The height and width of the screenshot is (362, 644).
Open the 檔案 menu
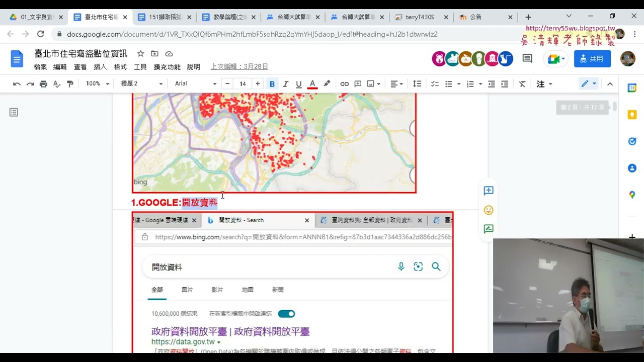point(40,67)
